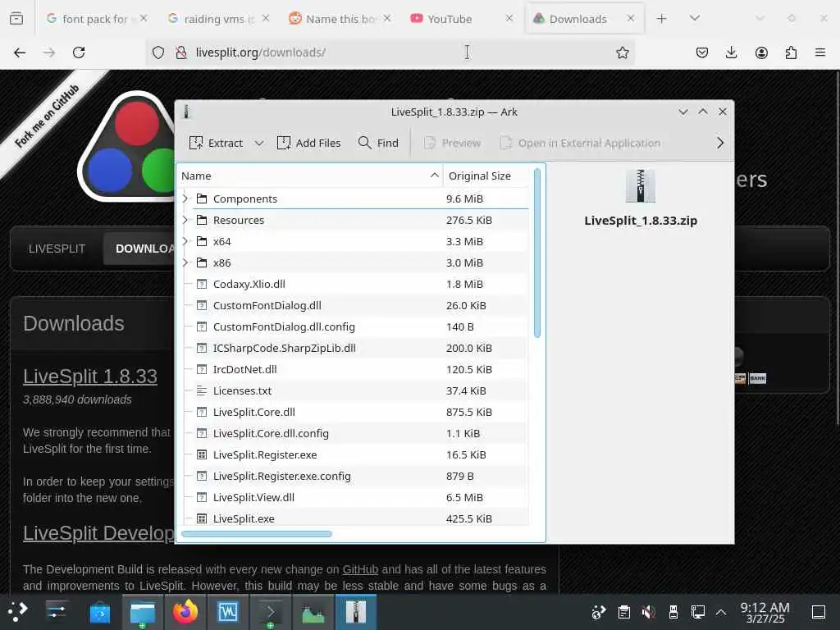List all tabs dropdown in Firefox

[695, 19]
